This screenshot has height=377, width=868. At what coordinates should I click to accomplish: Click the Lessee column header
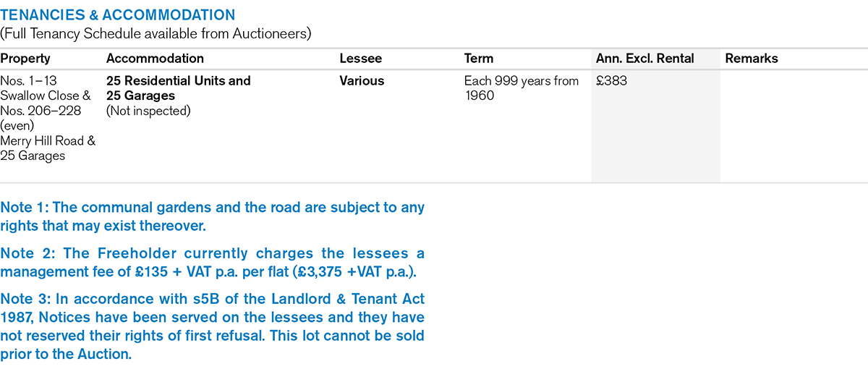coord(360,59)
